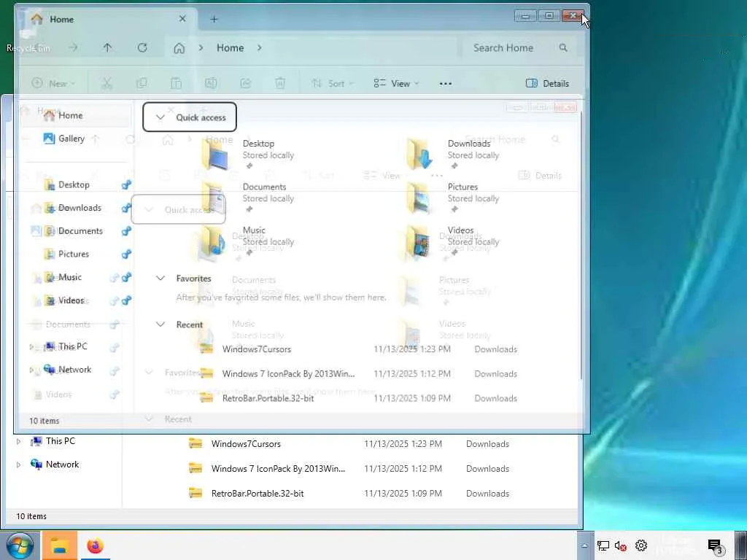Collapse Favorites section in front window
This screenshot has width=747, height=560.
pos(160,278)
